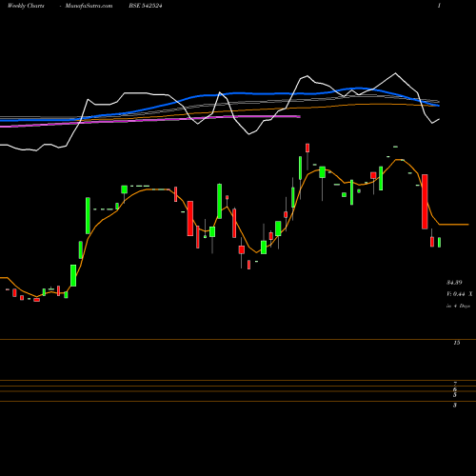Click the top-right corner 'I' character
This screenshot has height=476, width=476.
(439, 6)
